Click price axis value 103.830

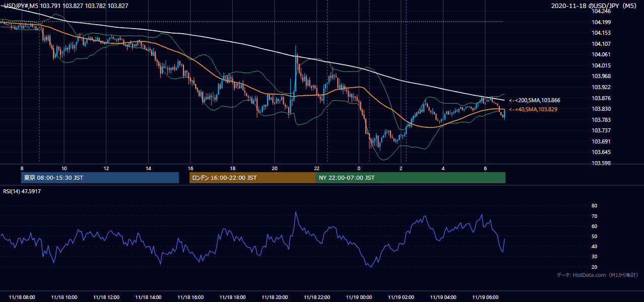(601, 109)
